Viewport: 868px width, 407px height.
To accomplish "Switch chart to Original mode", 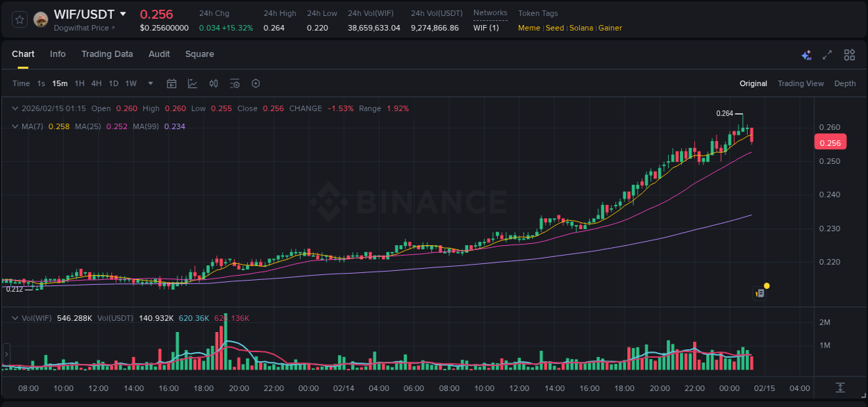I will [753, 83].
